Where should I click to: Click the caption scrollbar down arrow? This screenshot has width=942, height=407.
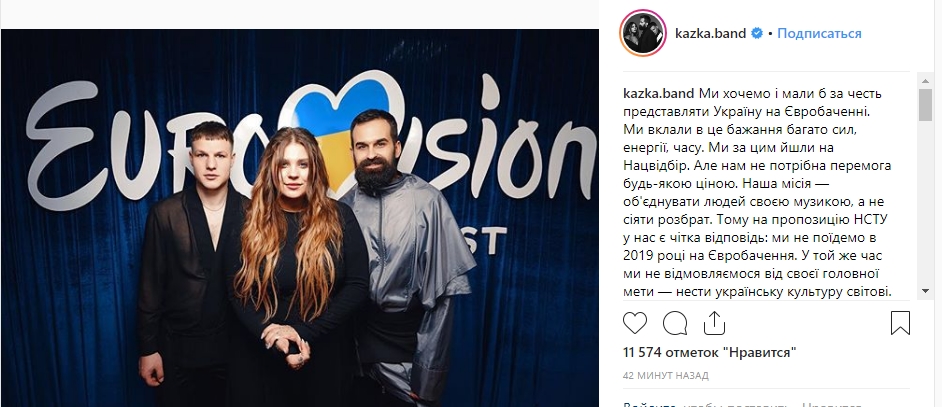(925, 291)
